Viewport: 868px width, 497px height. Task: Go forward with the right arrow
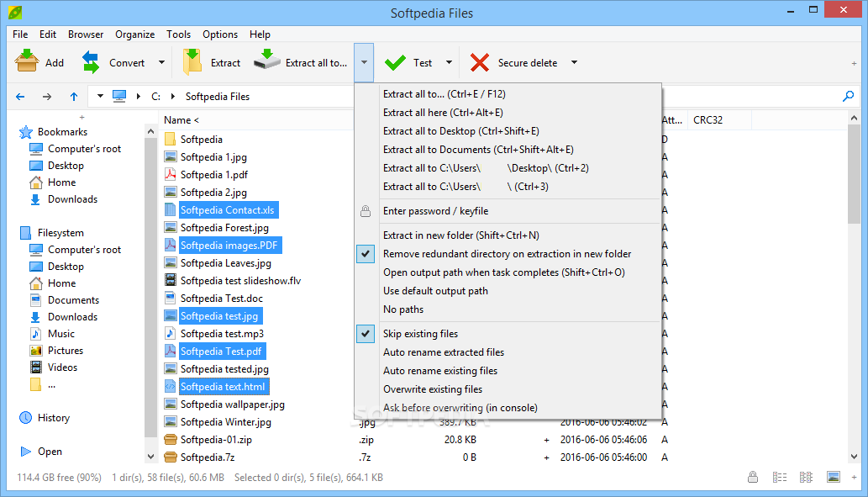coord(47,97)
